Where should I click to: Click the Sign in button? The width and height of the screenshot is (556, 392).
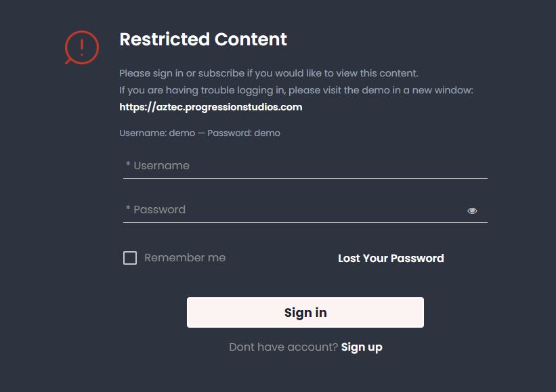point(305,313)
